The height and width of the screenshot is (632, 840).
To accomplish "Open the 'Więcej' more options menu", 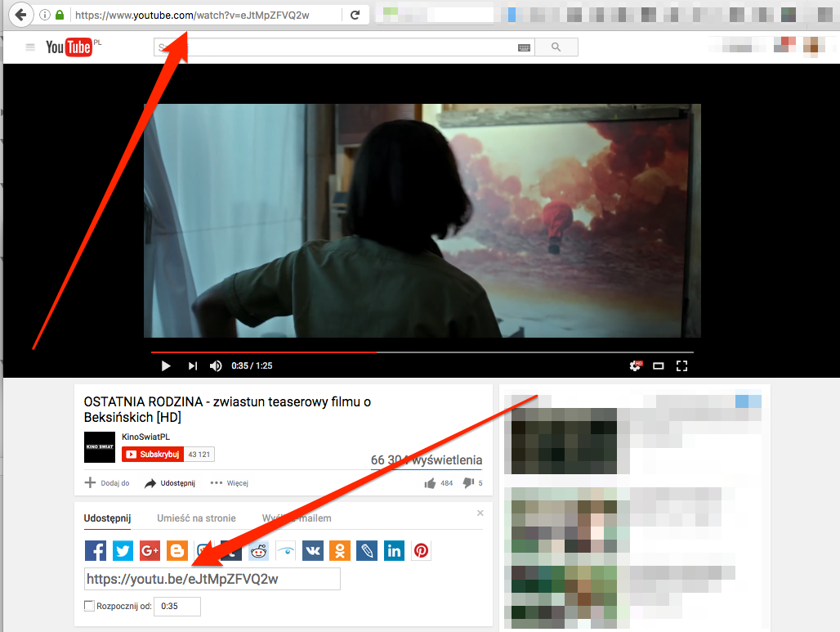I will click(x=230, y=483).
